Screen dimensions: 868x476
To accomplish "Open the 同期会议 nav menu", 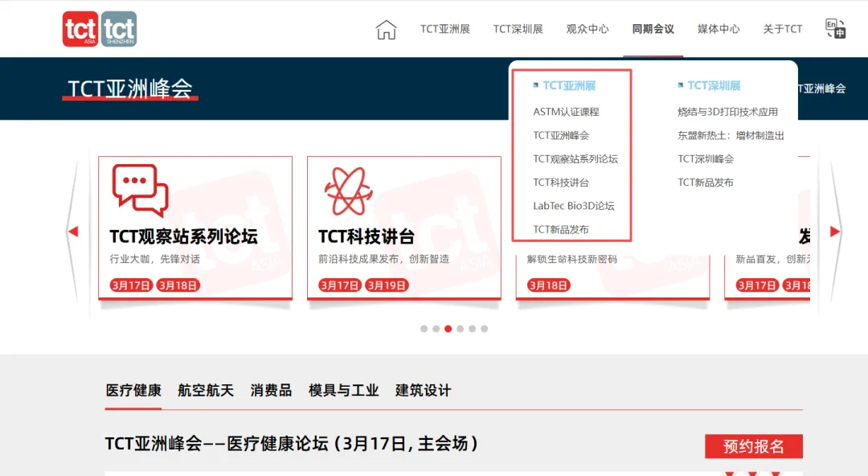I will [653, 29].
